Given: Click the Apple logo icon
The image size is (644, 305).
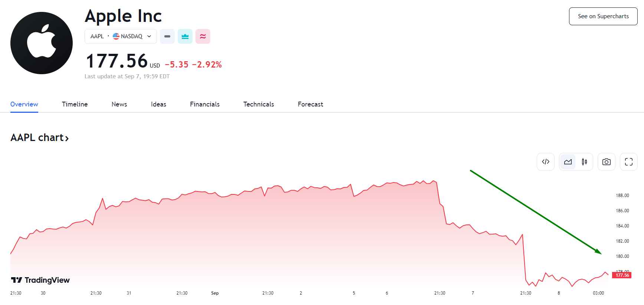Looking at the screenshot, I should [x=42, y=43].
